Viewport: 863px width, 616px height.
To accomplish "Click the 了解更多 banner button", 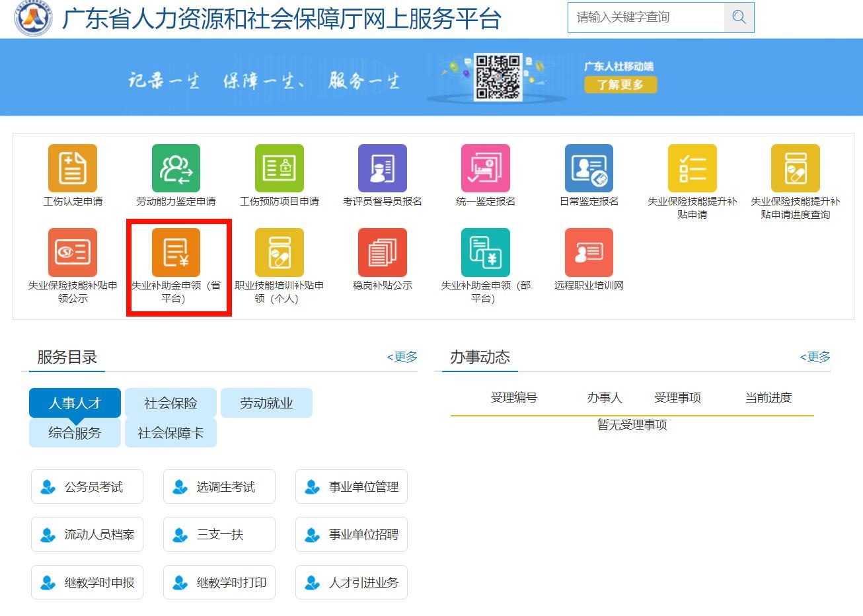I will (620, 85).
